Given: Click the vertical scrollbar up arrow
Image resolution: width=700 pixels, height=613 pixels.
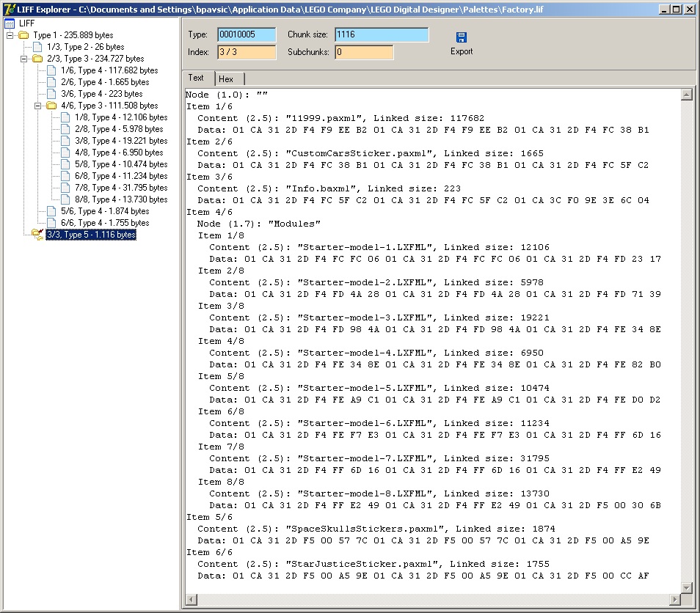Looking at the screenshot, I should pyautogui.click(x=687, y=95).
